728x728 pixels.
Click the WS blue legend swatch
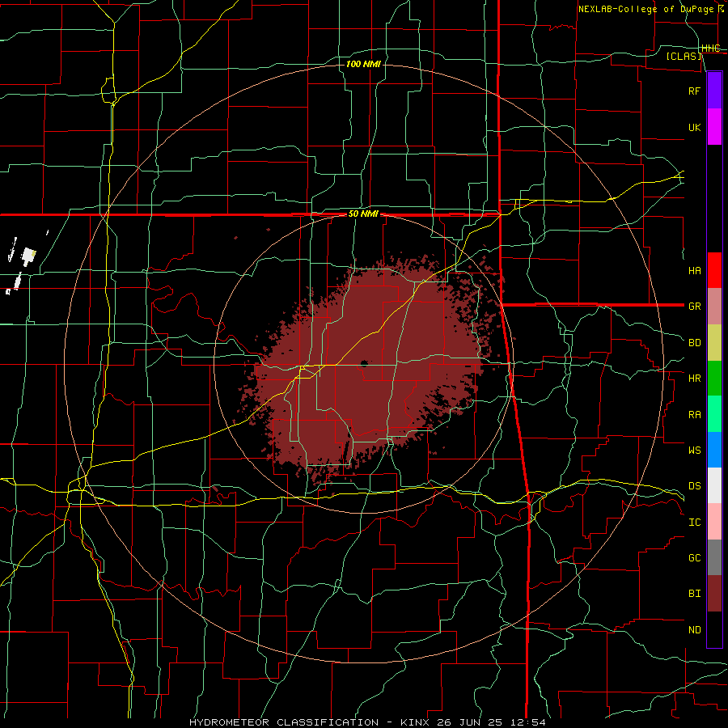(714, 450)
